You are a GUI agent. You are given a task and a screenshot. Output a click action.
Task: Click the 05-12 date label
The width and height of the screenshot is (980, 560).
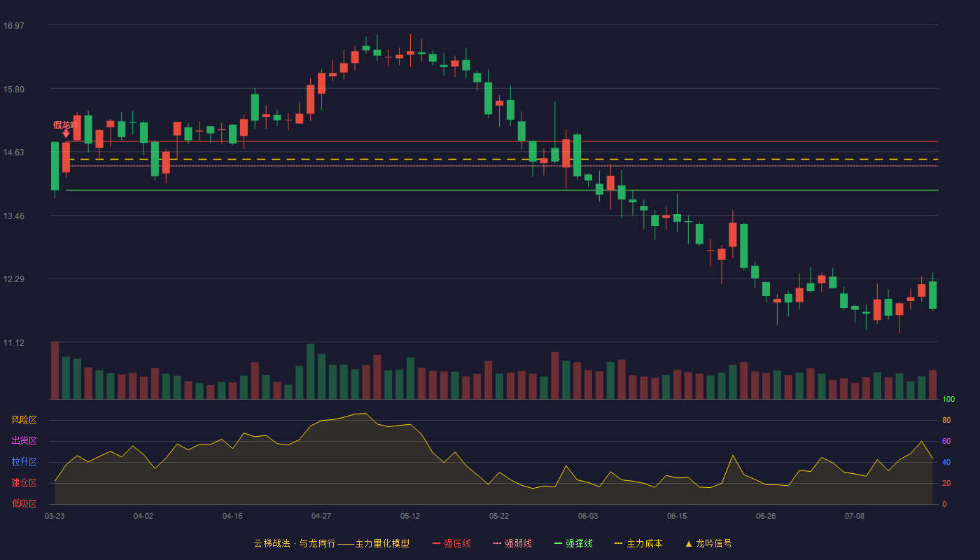(x=410, y=516)
